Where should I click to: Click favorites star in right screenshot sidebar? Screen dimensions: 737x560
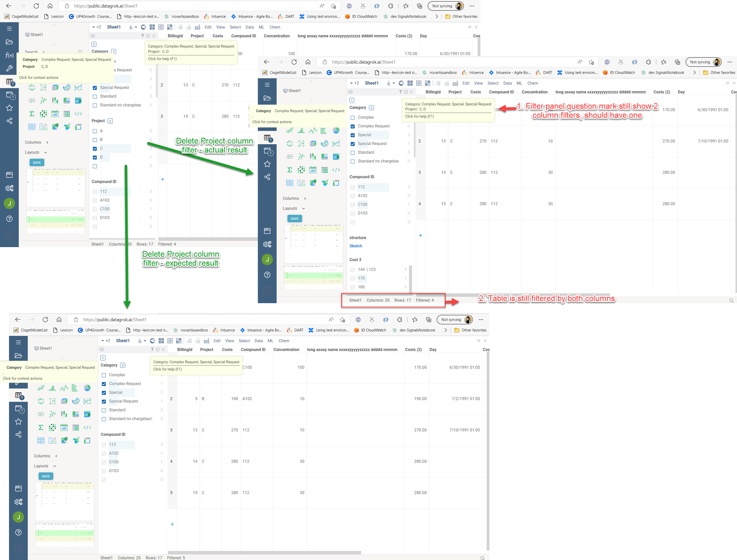point(267,164)
